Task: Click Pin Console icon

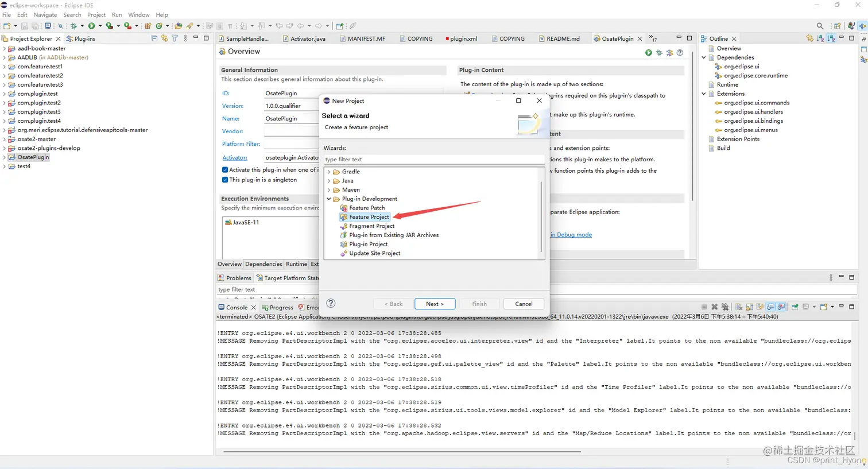Action: 795,307
